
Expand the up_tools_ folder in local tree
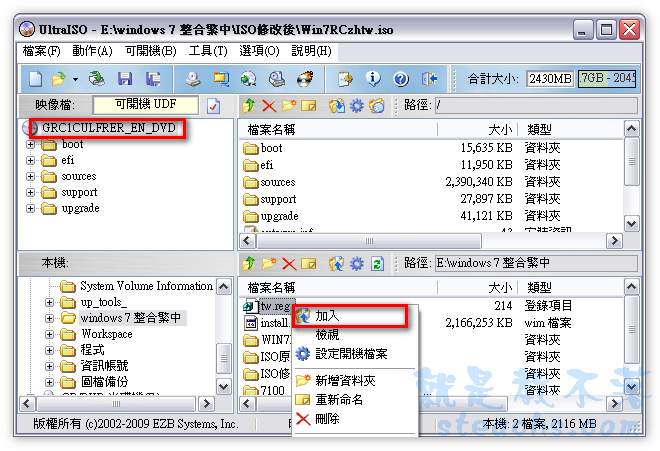tap(49, 302)
